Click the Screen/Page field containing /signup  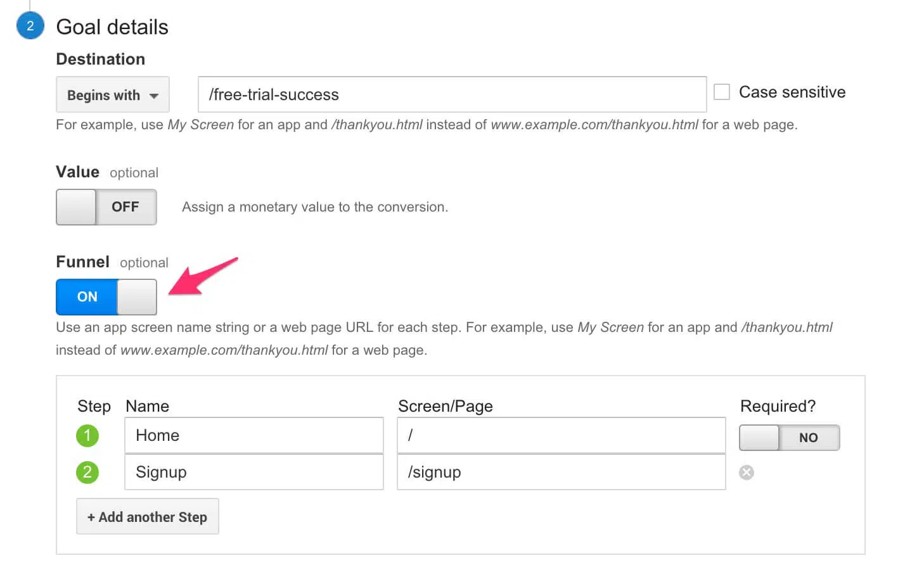coord(561,472)
